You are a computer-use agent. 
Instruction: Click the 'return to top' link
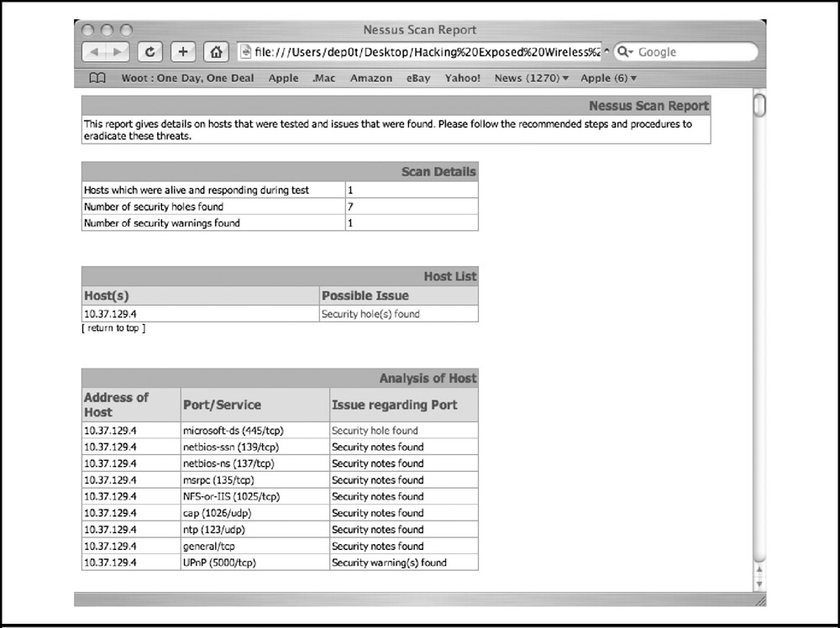113,327
